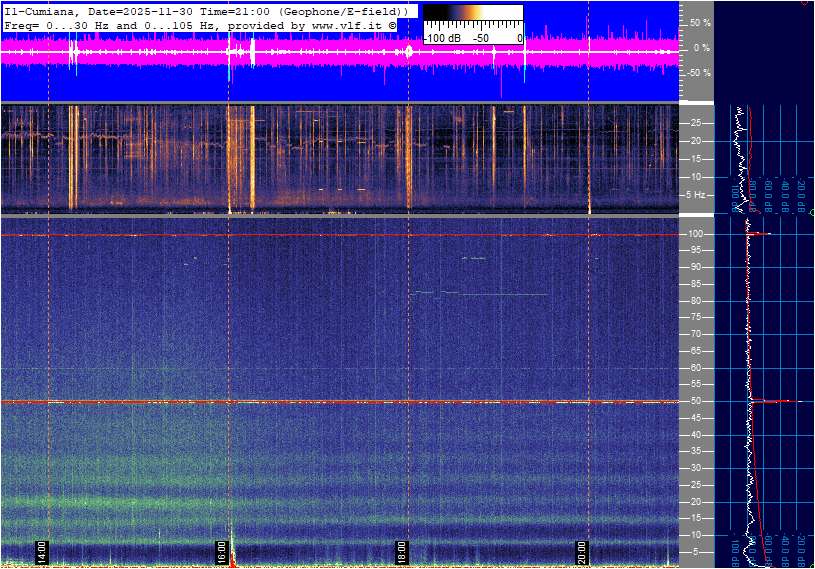The width and height of the screenshot is (815, 569).
Task: Click the 50 Hz tick on frequency axis
Action: 694,401
